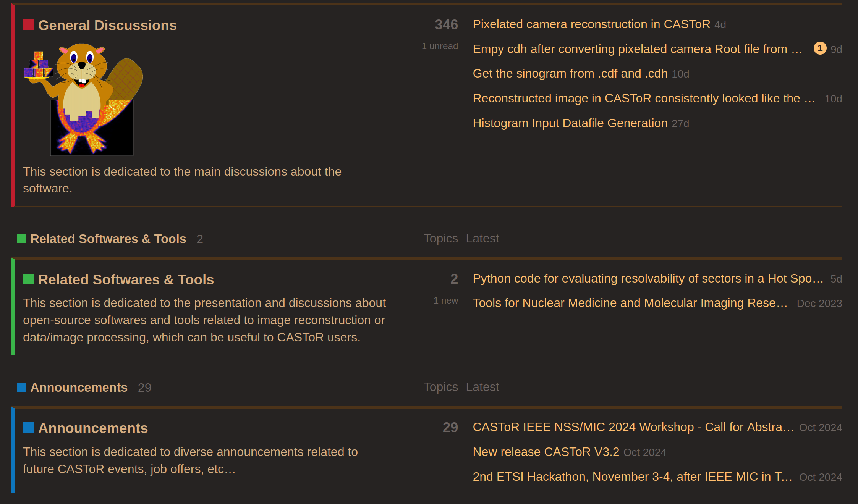Viewport: 858px width, 504px height.
Task: Select Latest tab for Announcements section
Action: click(x=482, y=387)
